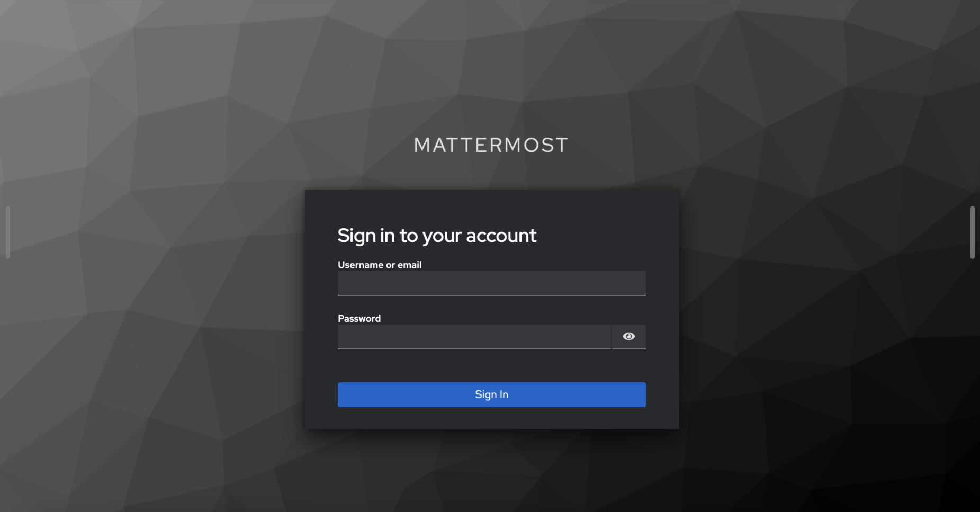Click the "Password" field label

tap(359, 318)
